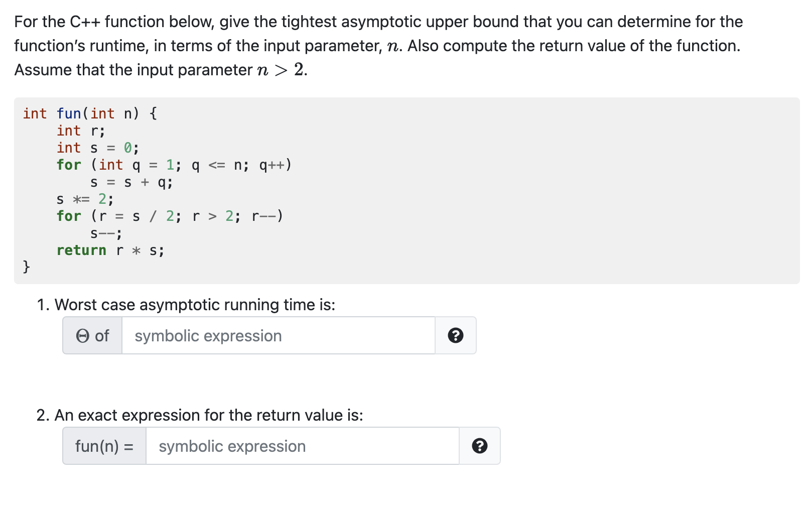Click the 's = s + q;' statement
Viewport: 812px width, 508px height.
point(131,182)
